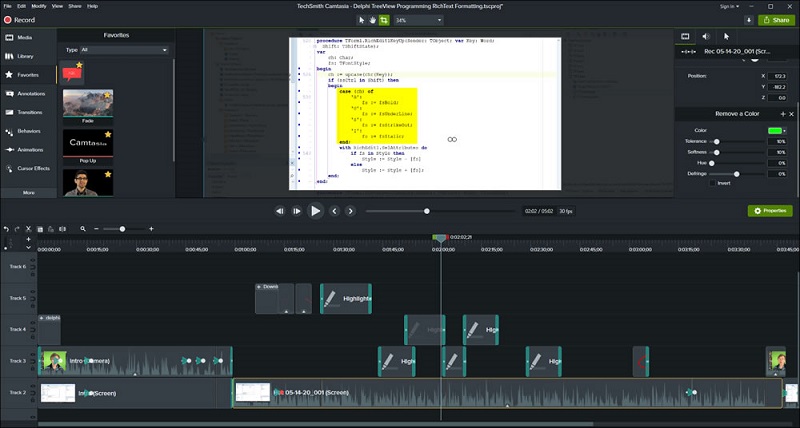Select the arrow Edit mode tool
Image resolution: width=800 pixels, height=428 pixels.
pos(361,20)
